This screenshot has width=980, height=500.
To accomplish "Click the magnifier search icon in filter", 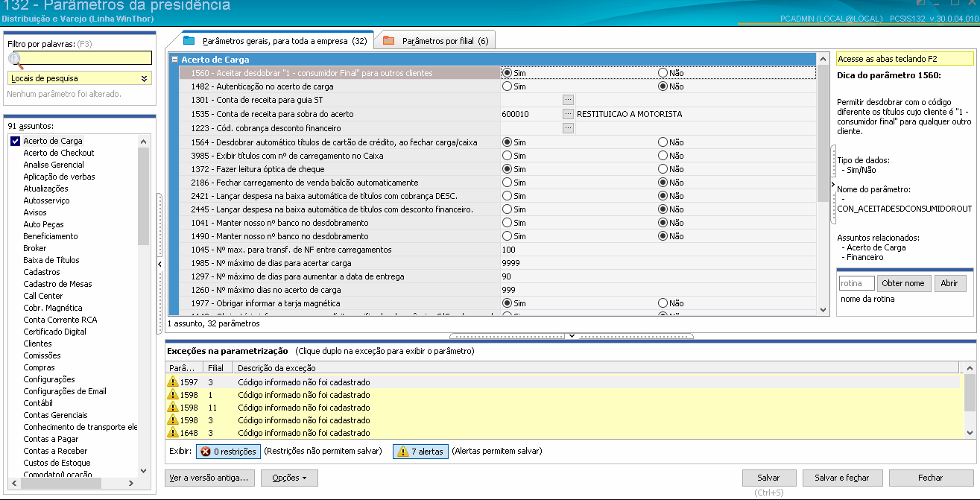I will [16, 60].
